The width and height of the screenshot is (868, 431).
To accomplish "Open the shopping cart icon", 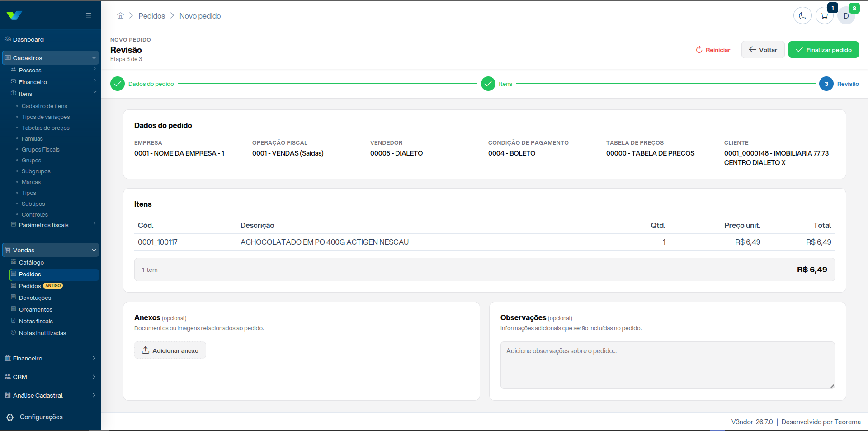I will pyautogui.click(x=825, y=16).
